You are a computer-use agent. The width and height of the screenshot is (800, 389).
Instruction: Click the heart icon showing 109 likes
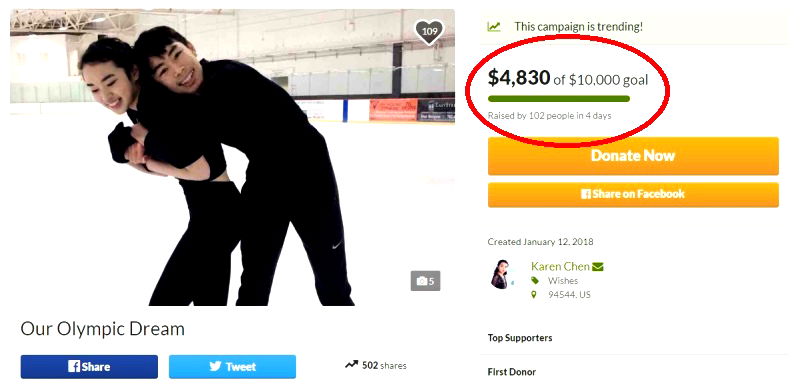[430, 32]
